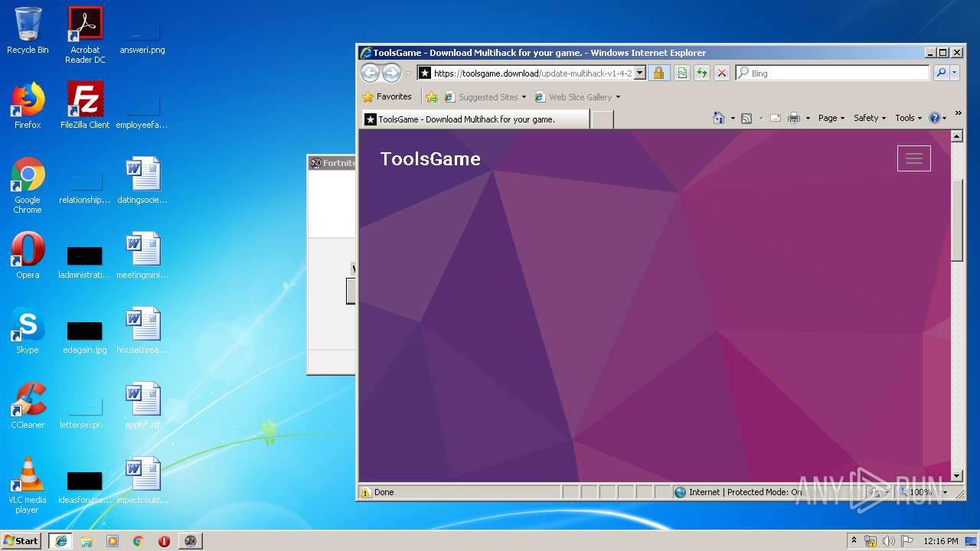Image resolution: width=980 pixels, height=551 pixels.
Task: Click the network tray icon
Action: [x=871, y=541]
